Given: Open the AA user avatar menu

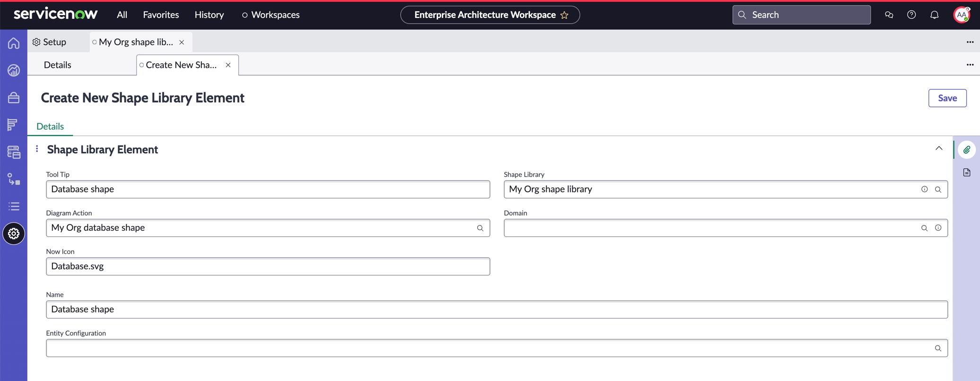Looking at the screenshot, I should click(x=962, y=15).
